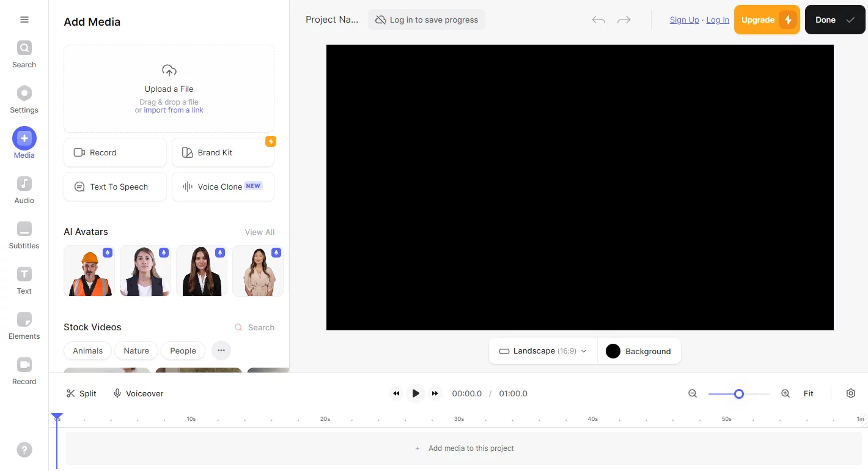
Task: Filter stock videos by Animals
Action: [88, 350]
